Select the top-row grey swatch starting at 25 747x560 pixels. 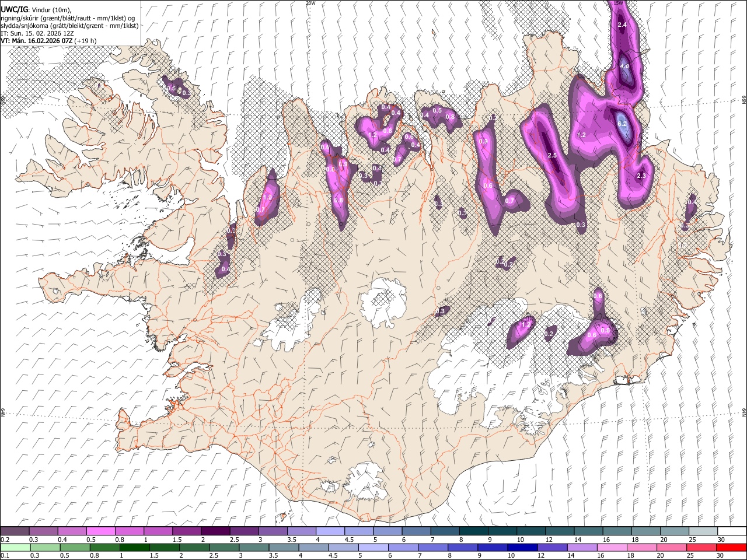coord(703,531)
